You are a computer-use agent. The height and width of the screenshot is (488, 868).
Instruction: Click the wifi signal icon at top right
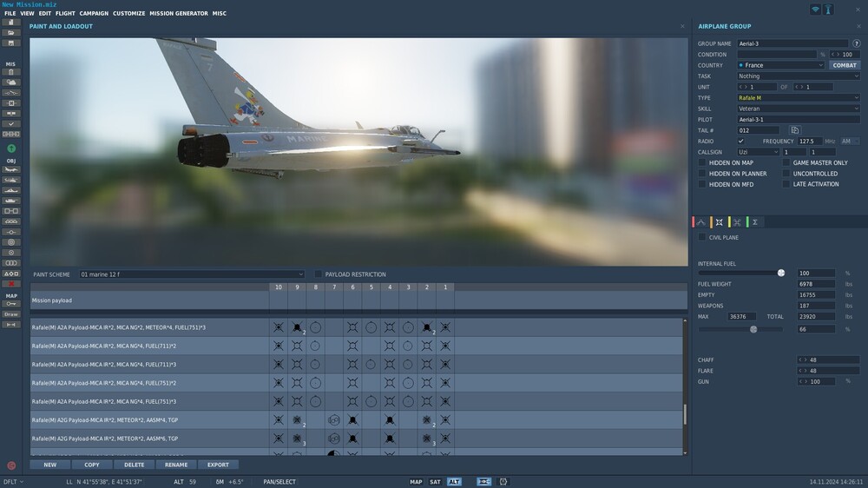click(x=815, y=10)
